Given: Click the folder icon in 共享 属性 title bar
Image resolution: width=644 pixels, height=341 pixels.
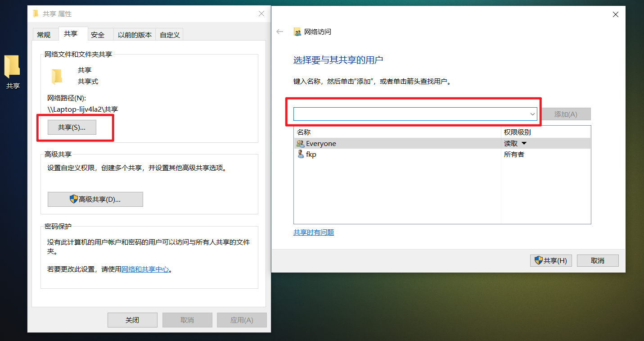Looking at the screenshot, I should tap(36, 14).
